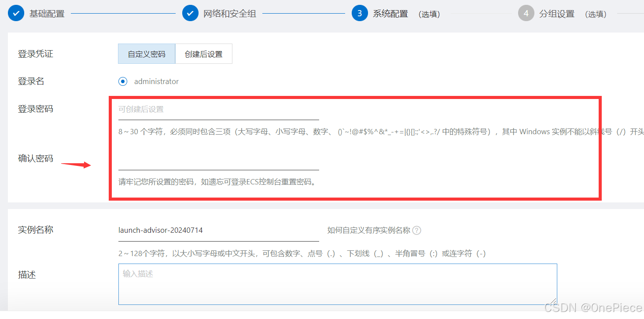Screen dimensions: 644x319
Task: Choose the 创建后设置 credential option
Action: (x=204, y=54)
